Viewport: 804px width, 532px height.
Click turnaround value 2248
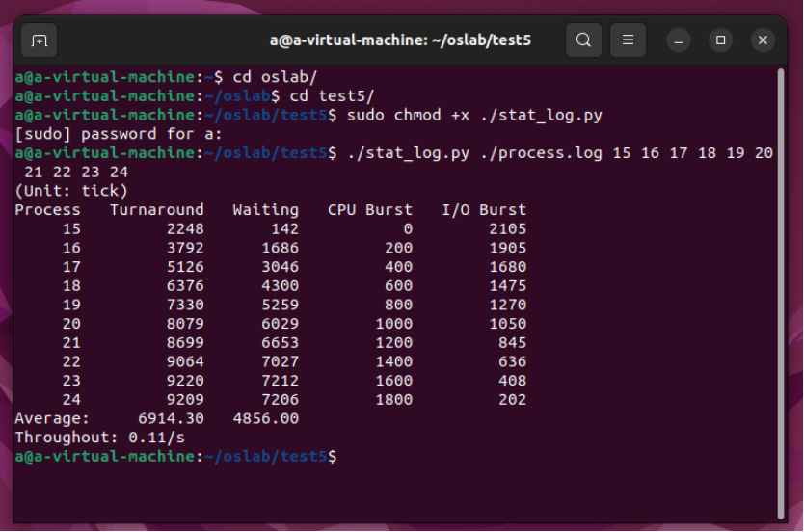(185, 228)
